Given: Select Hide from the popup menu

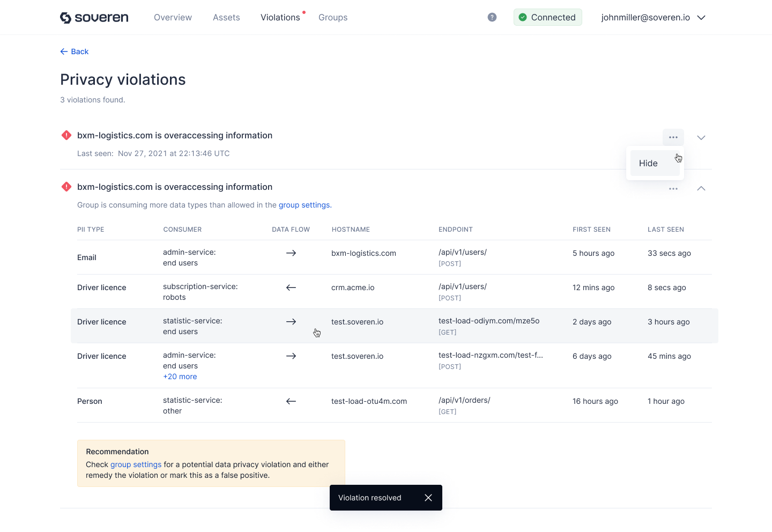Looking at the screenshot, I should pos(649,163).
